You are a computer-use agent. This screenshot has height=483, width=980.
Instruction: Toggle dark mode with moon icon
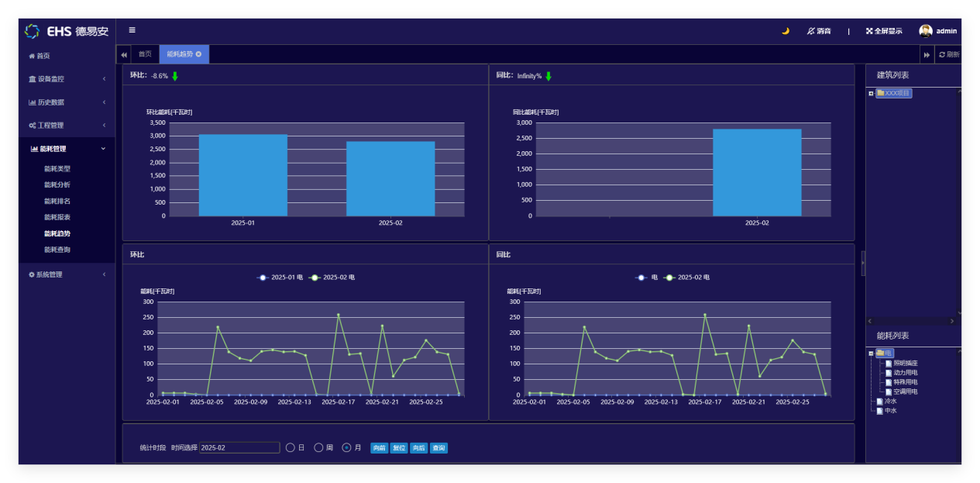pos(785,31)
